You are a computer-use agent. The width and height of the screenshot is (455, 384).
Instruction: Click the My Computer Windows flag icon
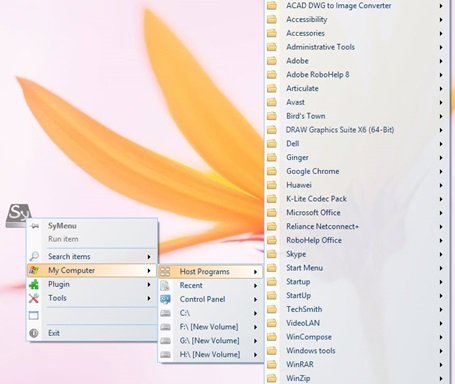click(34, 270)
